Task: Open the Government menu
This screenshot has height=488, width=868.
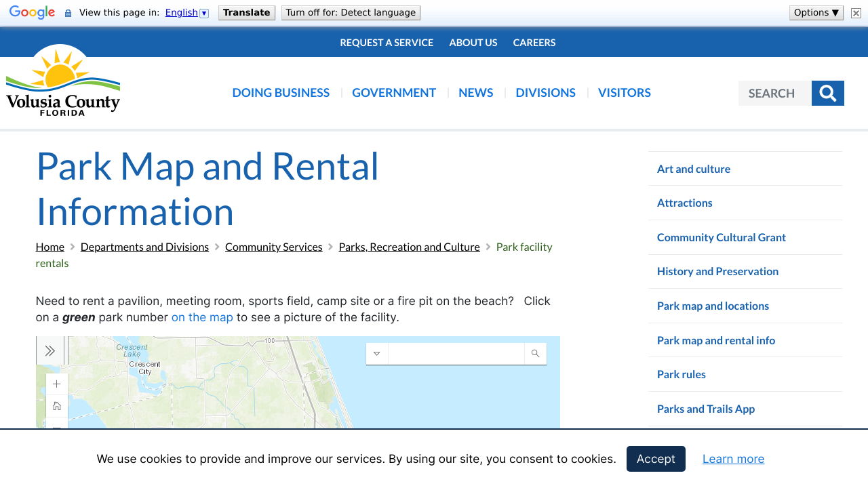Action: pos(394,93)
